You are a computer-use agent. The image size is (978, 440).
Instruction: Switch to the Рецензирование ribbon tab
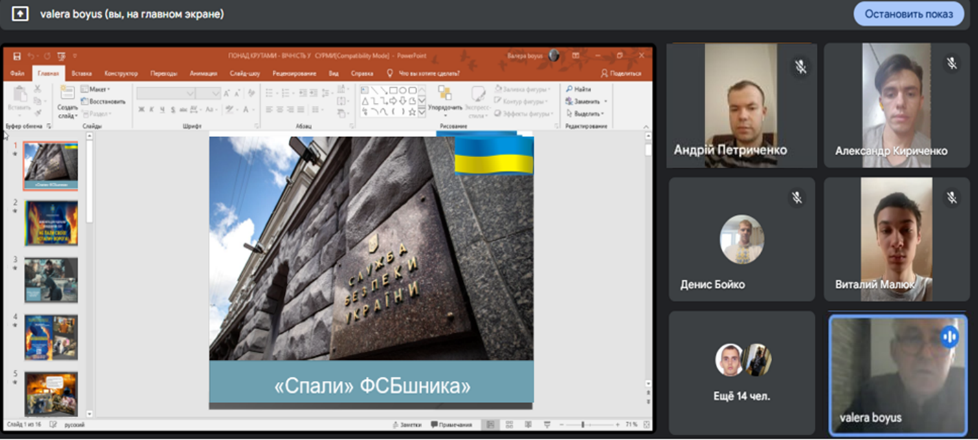click(x=292, y=73)
